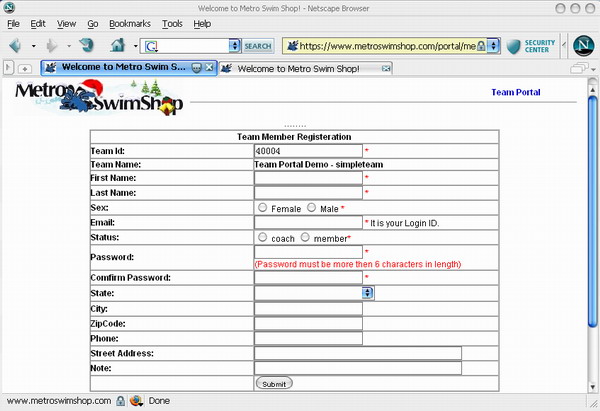Open the Bookmarks menu
600x411 pixels.
[x=130, y=24]
